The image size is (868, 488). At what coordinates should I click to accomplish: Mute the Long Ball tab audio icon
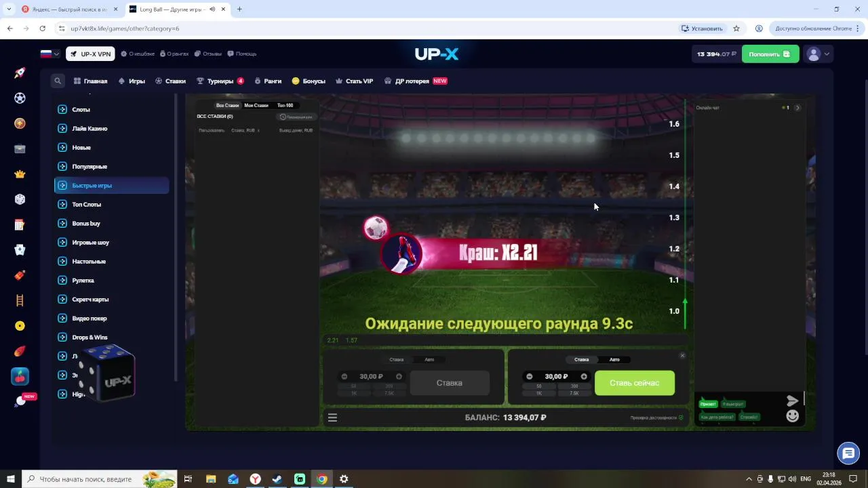pyautogui.click(x=212, y=9)
